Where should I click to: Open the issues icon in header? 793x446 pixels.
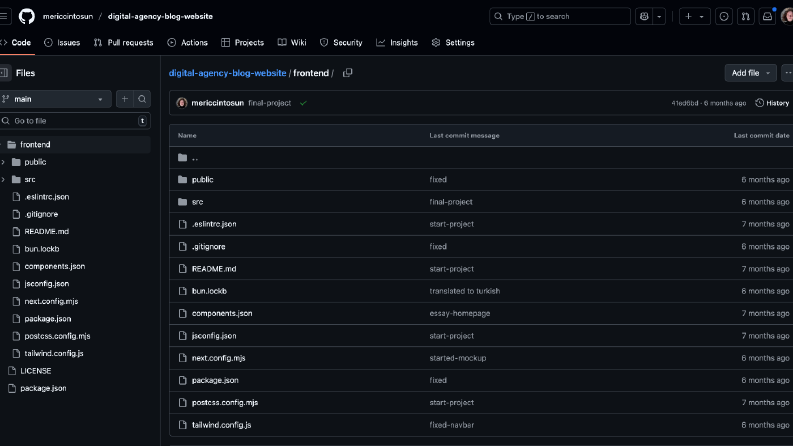point(724,16)
